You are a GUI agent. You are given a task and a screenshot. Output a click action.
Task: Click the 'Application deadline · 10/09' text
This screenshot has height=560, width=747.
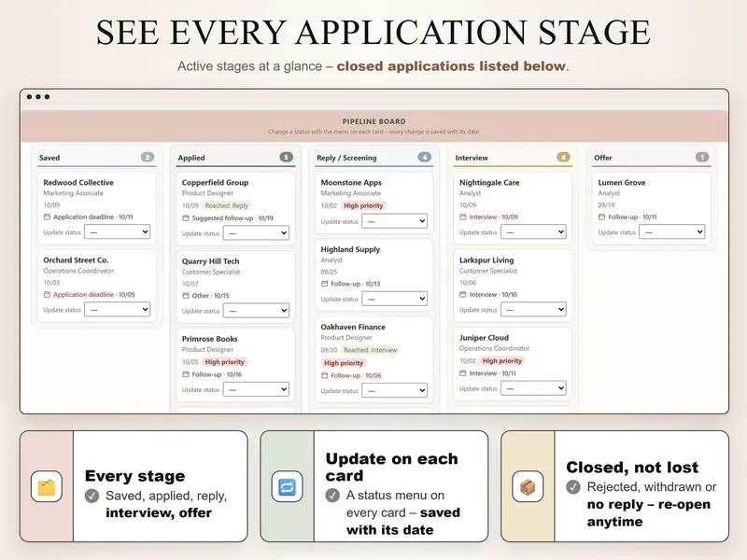pyautogui.click(x=94, y=294)
